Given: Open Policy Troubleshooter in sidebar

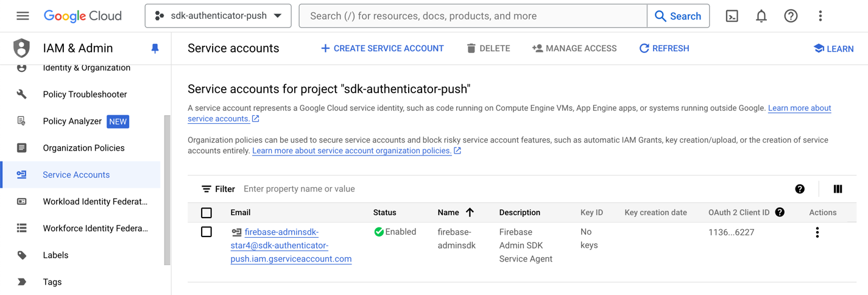Looking at the screenshot, I should click(85, 94).
